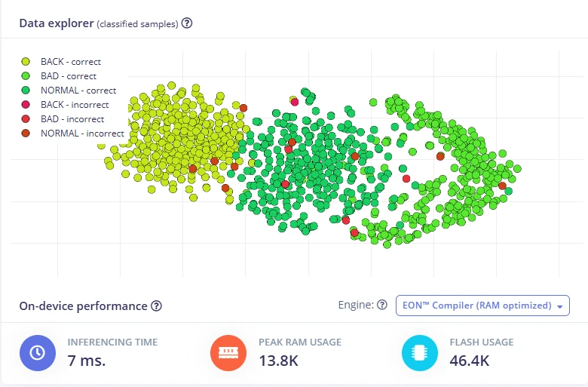Click the INFERENCING TIME label
The height and width of the screenshot is (387, 588).
click(x=112, y=342)
